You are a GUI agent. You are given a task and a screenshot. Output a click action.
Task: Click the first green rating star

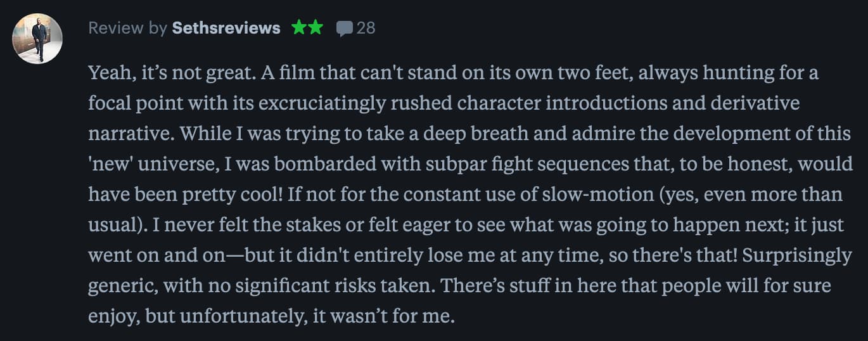tap(299, 28)
